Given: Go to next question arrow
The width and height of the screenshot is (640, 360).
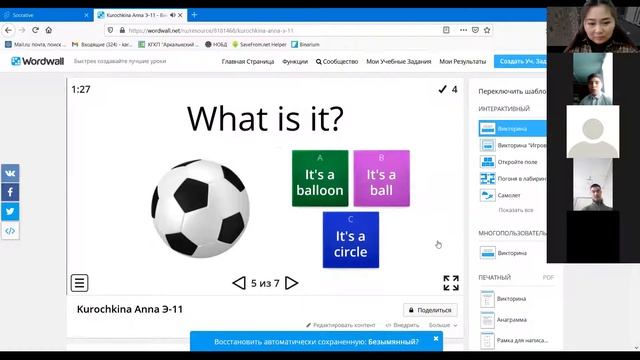Looking at the screenshot, I should 291,283.
